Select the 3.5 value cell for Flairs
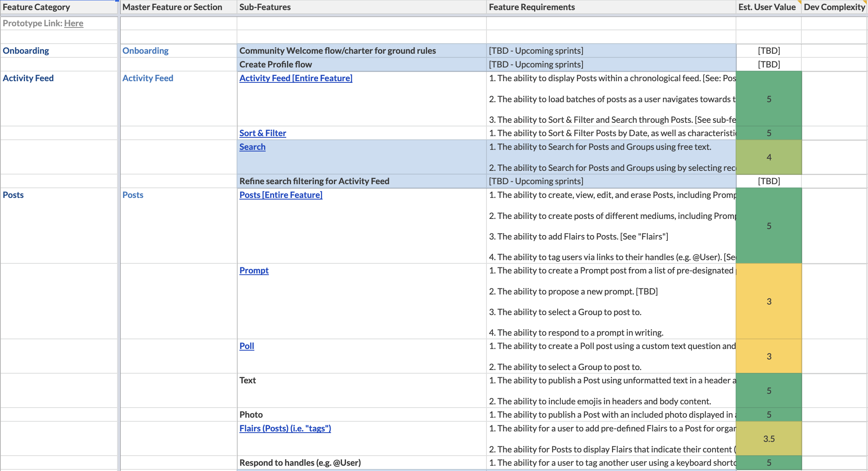 coord(769,439)
